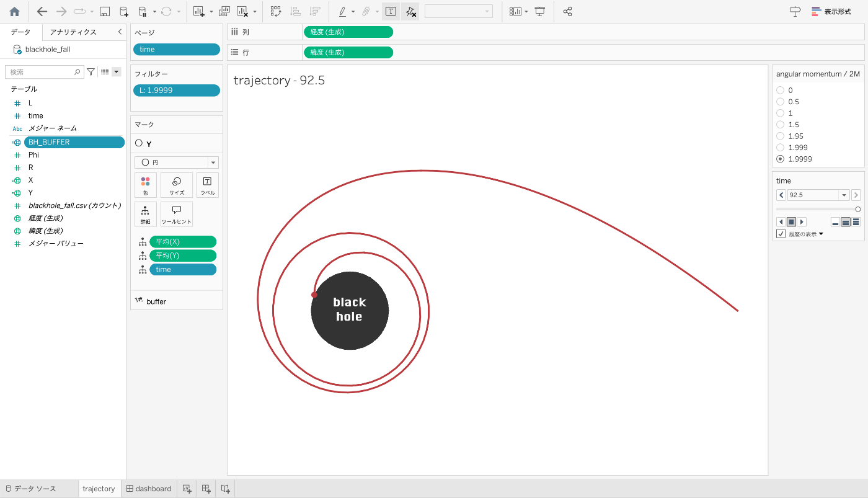Image resolution: width=868 pixels, height=498 pixels.
Task: Set playback speed to fast
Action: pyautogui.click(x=856, y=222)
